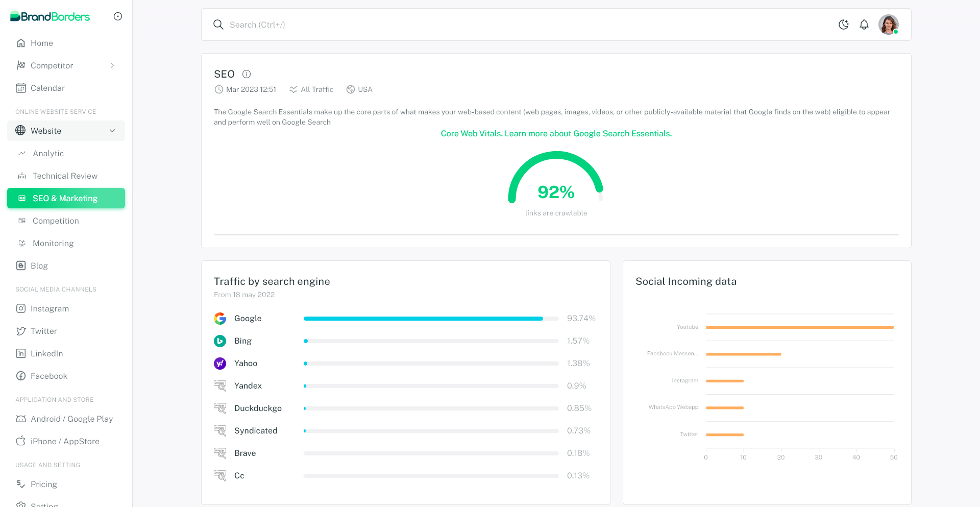Open the Pricing menu item
Screen dimensions: 980x507
[66, 484]
